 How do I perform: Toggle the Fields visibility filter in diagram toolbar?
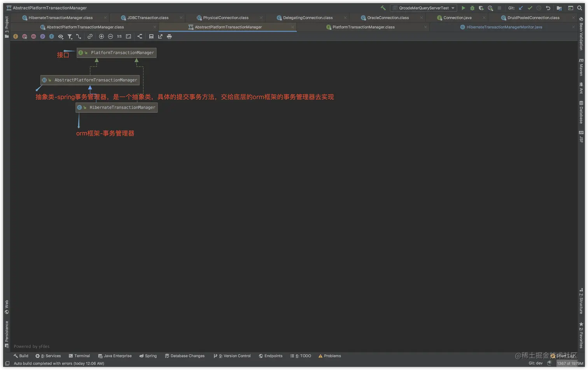tap(16, 37)
